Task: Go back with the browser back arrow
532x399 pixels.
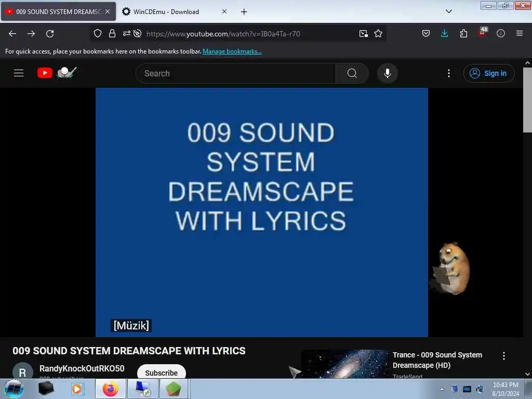Action: [12, 34]
